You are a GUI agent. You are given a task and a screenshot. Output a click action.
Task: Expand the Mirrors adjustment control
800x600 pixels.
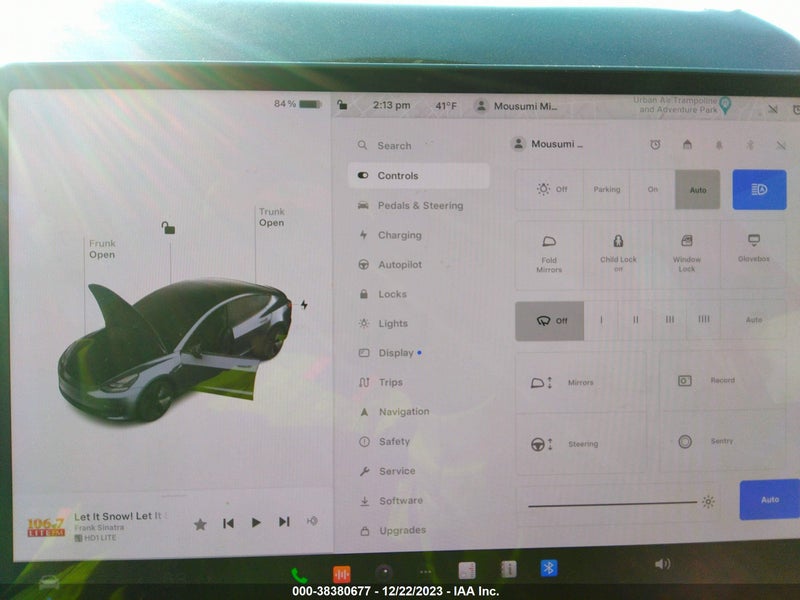coord(581,382)
